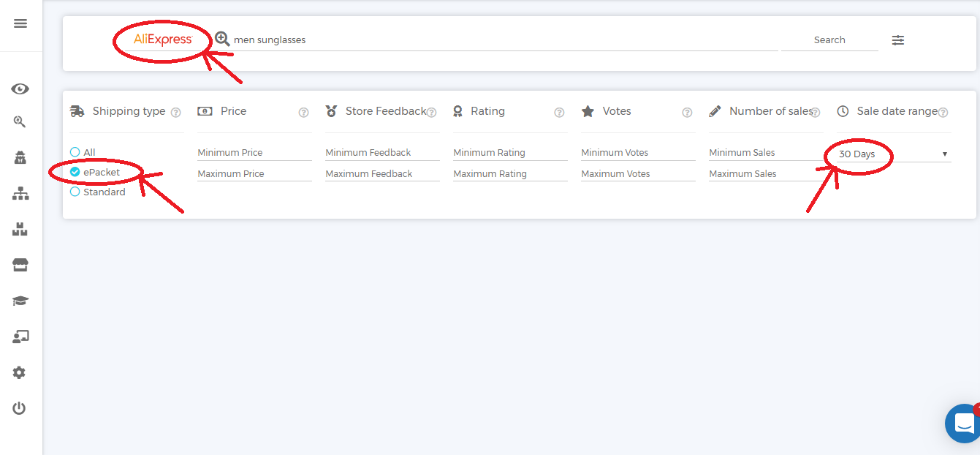Open the chat support bubble
Screen dimensions: 980x455
coord(963,424)
